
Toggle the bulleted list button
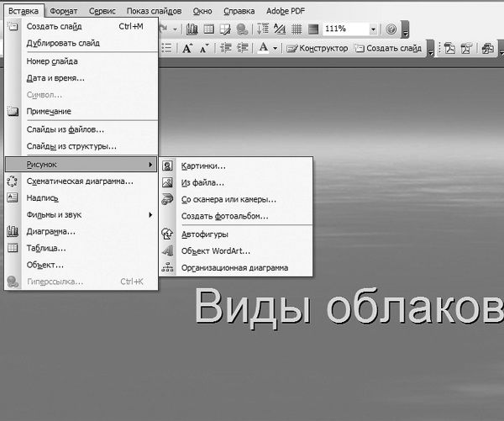[165, 49]
